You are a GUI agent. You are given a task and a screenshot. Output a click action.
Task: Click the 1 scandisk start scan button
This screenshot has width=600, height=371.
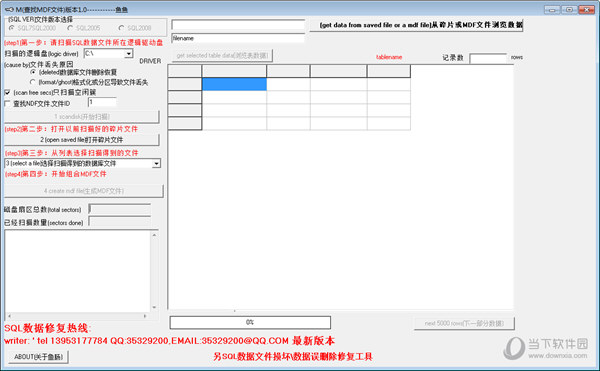tap(82, 117)
